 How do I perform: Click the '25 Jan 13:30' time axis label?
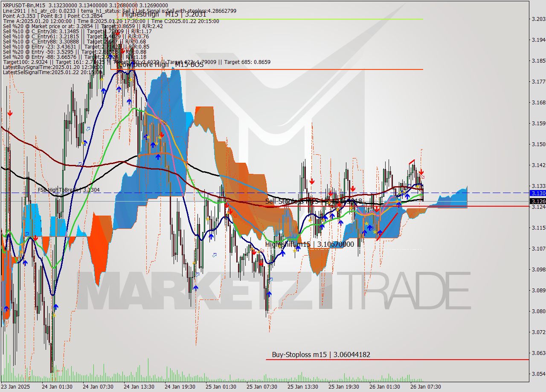point(302,387)
